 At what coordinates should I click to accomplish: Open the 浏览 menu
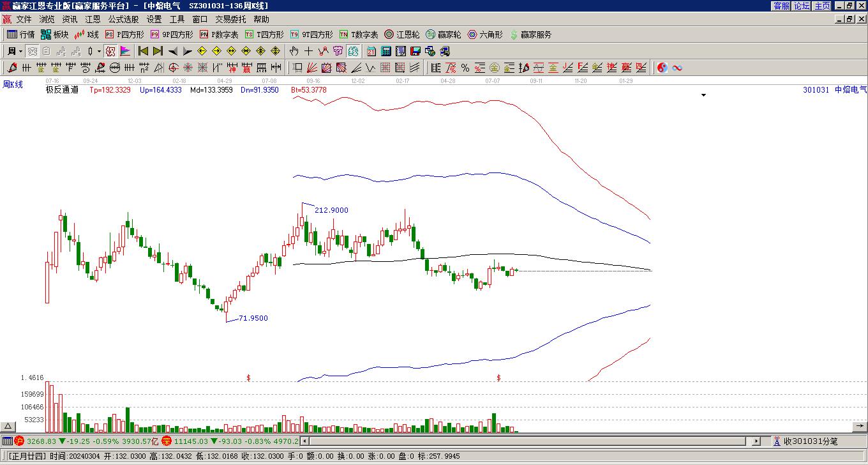tap(47, 20)
